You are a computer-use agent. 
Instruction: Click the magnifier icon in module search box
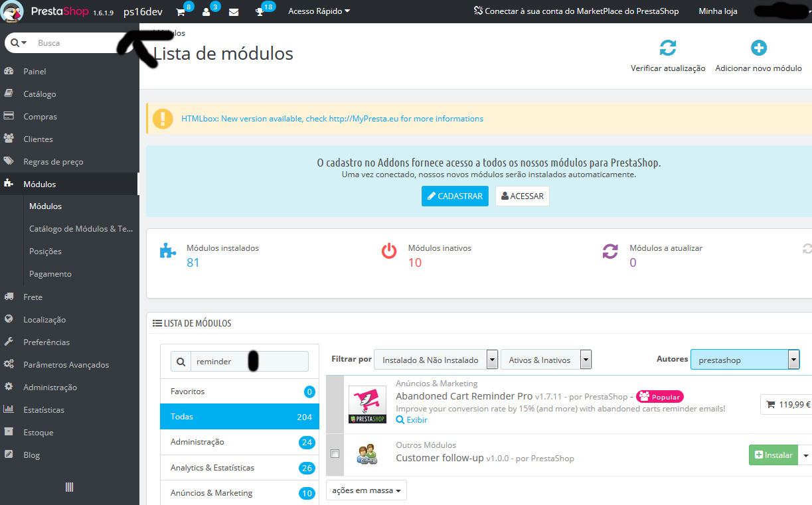[181, 362]
